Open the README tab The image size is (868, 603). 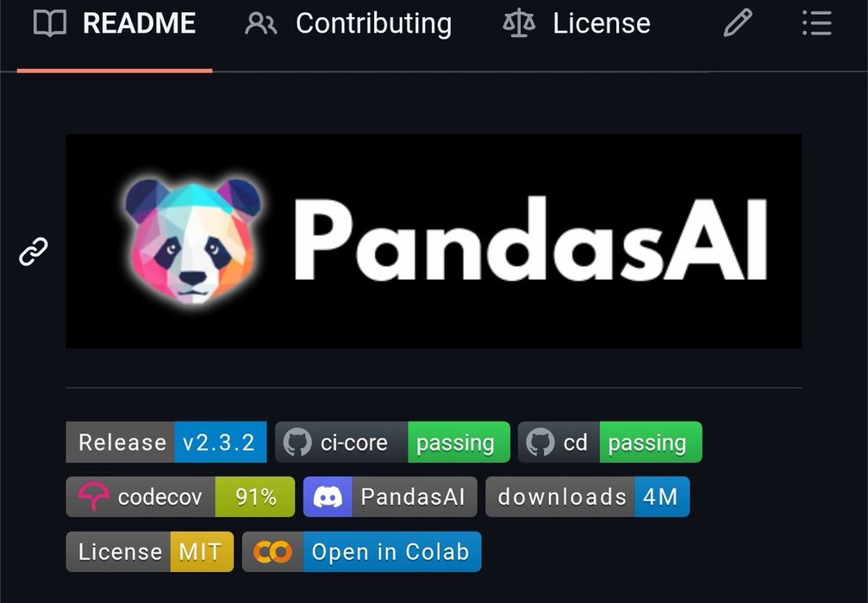click(x=115, y=24)
